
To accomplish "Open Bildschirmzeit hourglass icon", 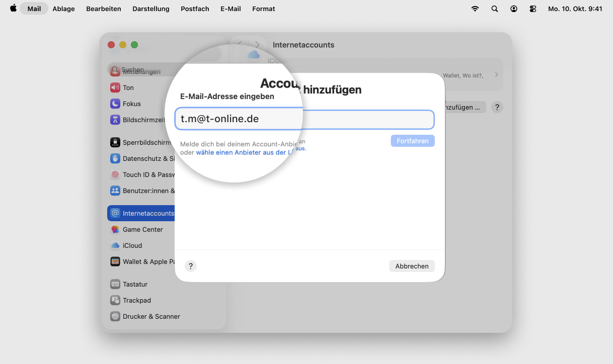I will coord(115,120).
